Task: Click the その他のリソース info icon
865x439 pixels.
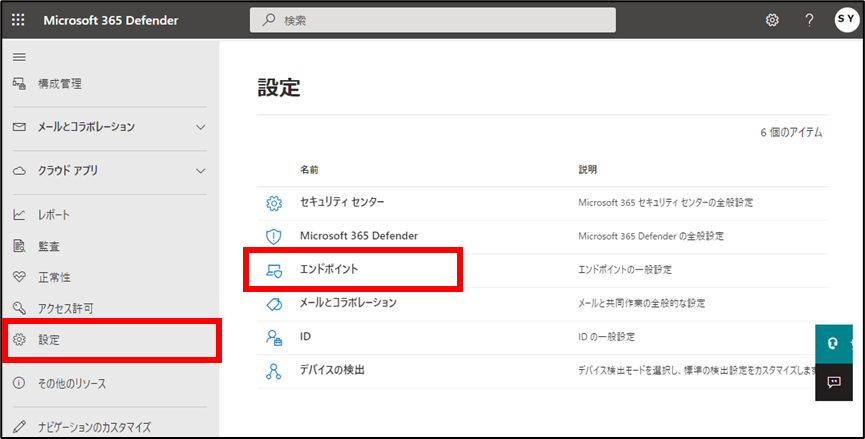Action: pyautogui.click(x=19, y=383)
